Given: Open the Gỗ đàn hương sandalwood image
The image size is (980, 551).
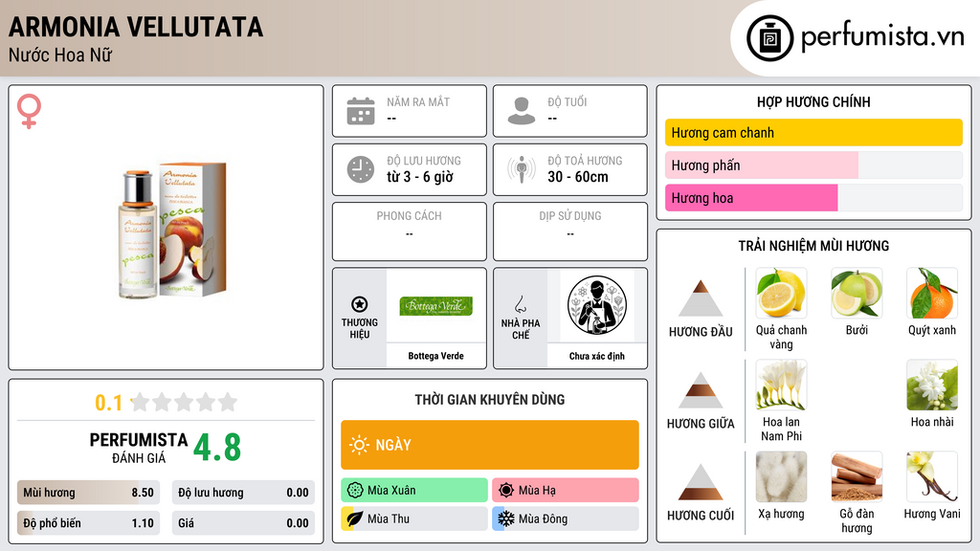Looking at the screenshot, I should [x=857, y=477].
